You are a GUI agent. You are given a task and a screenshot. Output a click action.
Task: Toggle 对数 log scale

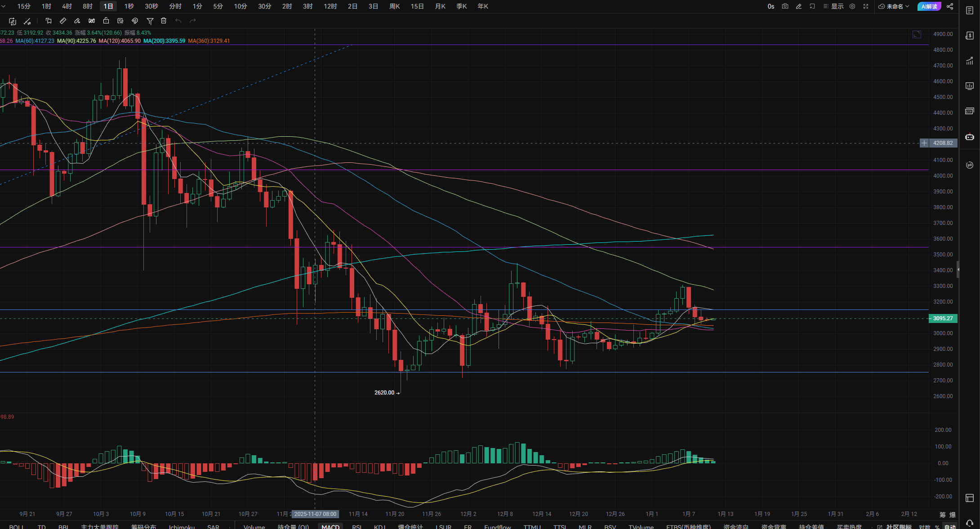924,527
